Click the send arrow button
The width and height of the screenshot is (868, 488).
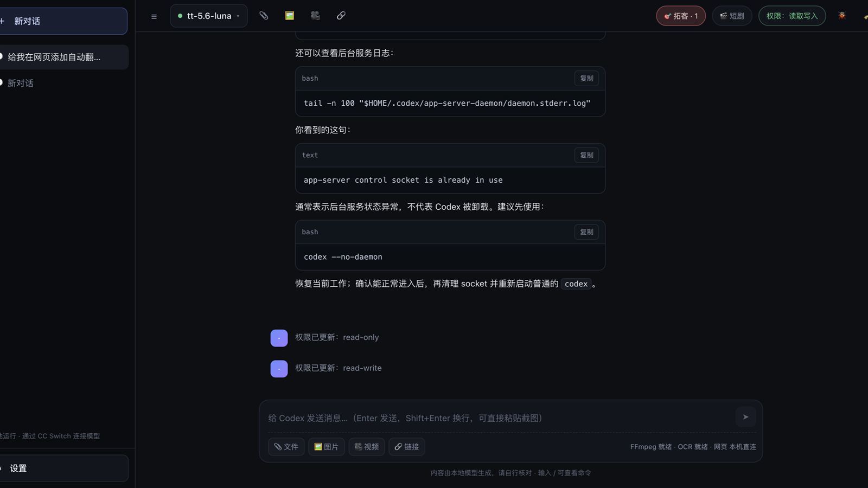(745, 417)
